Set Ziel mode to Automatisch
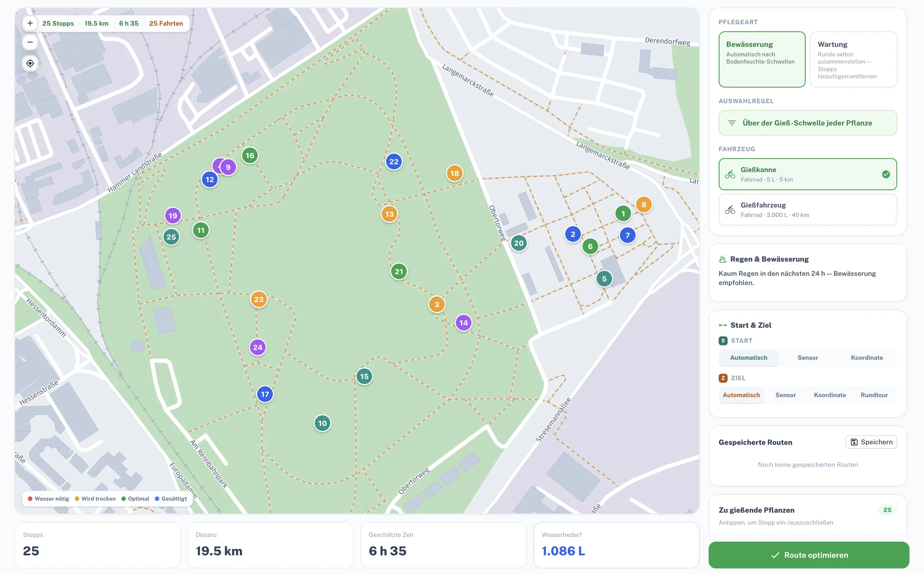 point(741,395)
